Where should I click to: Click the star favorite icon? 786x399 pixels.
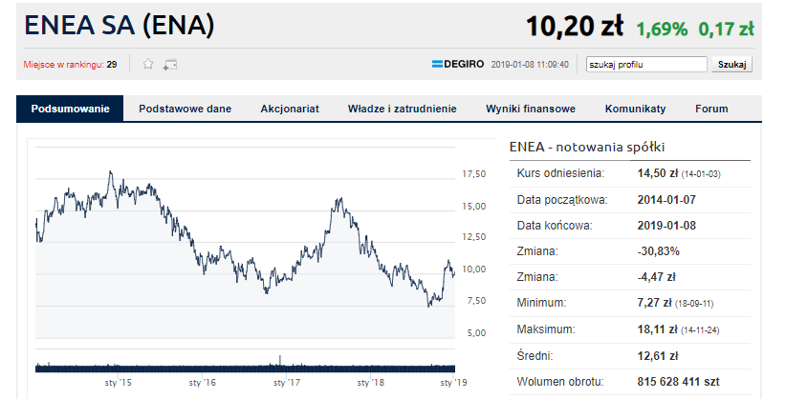point(148,64)
